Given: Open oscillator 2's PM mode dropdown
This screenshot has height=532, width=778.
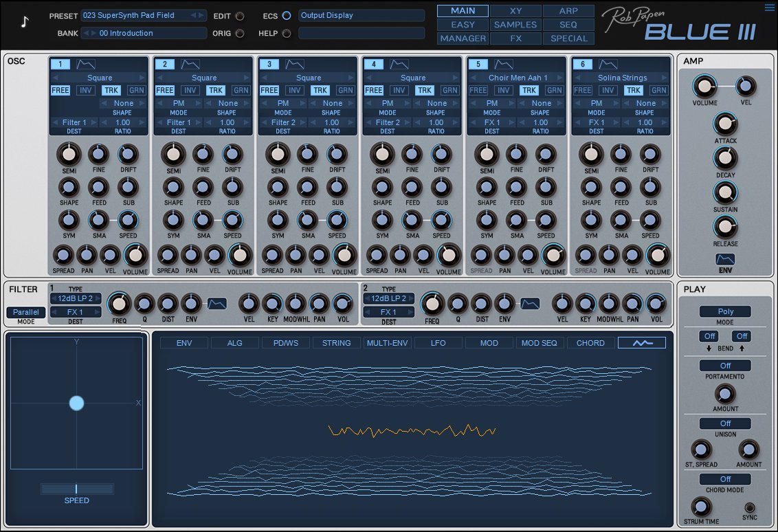Looking at the screenshot, I should (x=177, y=103).
